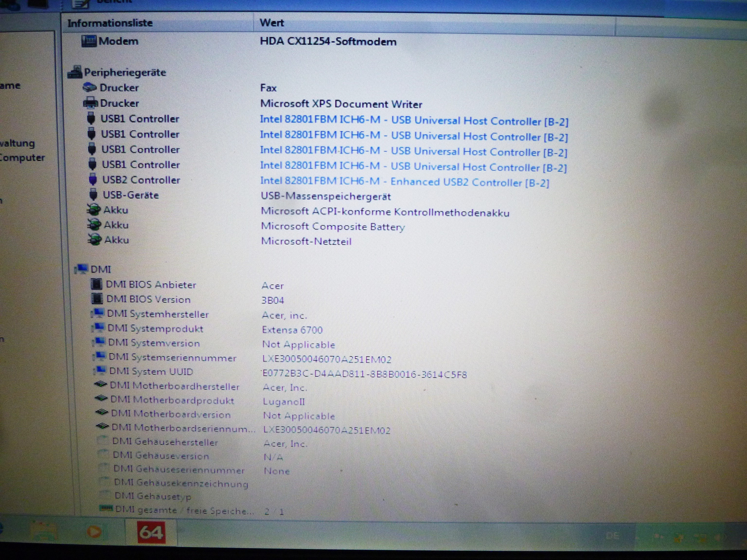Click the Composite Battery Akku row icon

(94, 225)
